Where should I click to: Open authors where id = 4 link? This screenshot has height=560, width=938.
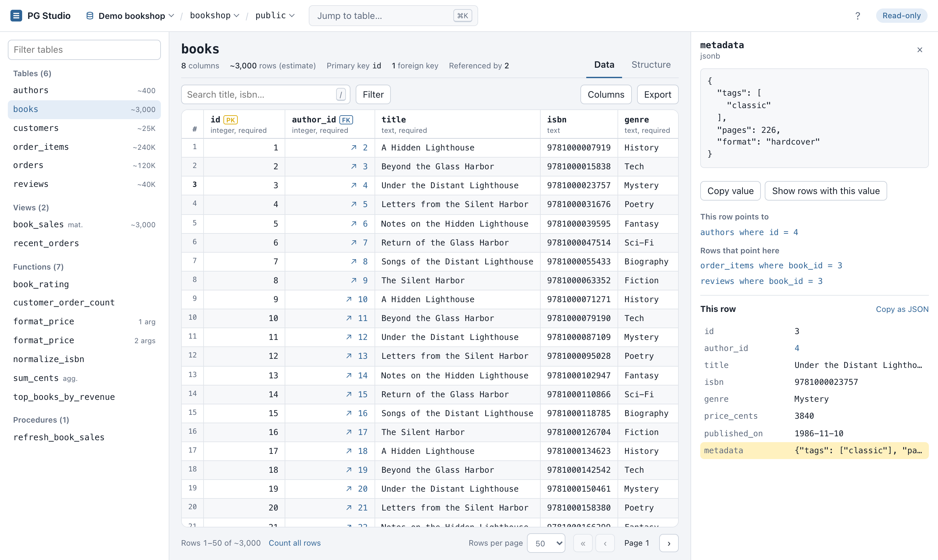749,232
